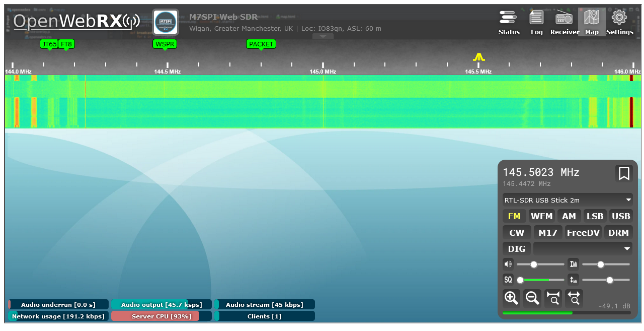
Task: Expand the receiver info header arrow
Action: click(323, 36)
